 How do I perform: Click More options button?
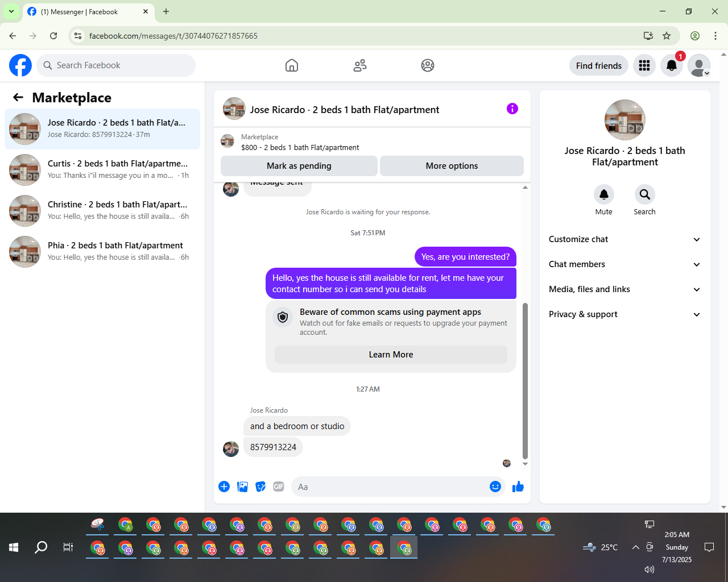tap(452, 166)
